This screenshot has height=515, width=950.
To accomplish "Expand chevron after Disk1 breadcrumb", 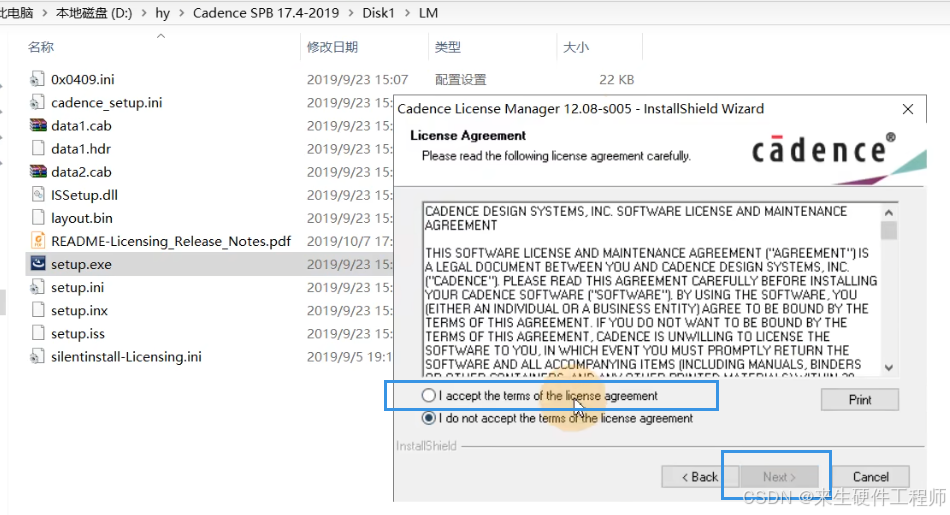I will (x=407, y=13).
